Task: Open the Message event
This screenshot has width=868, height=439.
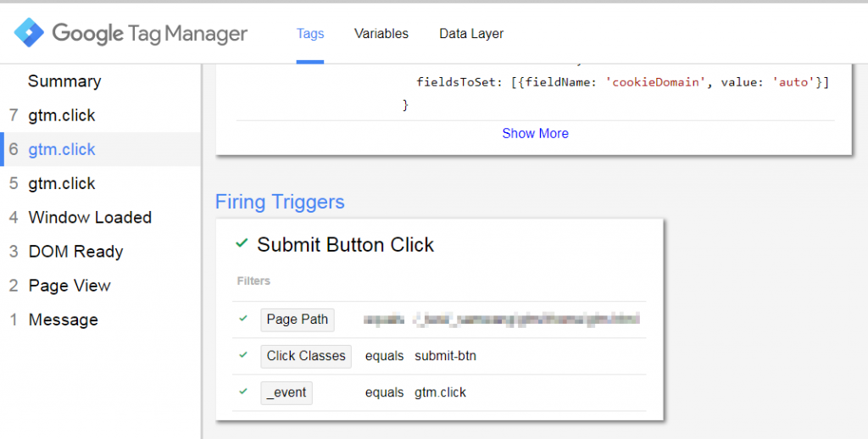Action: tap(64, 320)
